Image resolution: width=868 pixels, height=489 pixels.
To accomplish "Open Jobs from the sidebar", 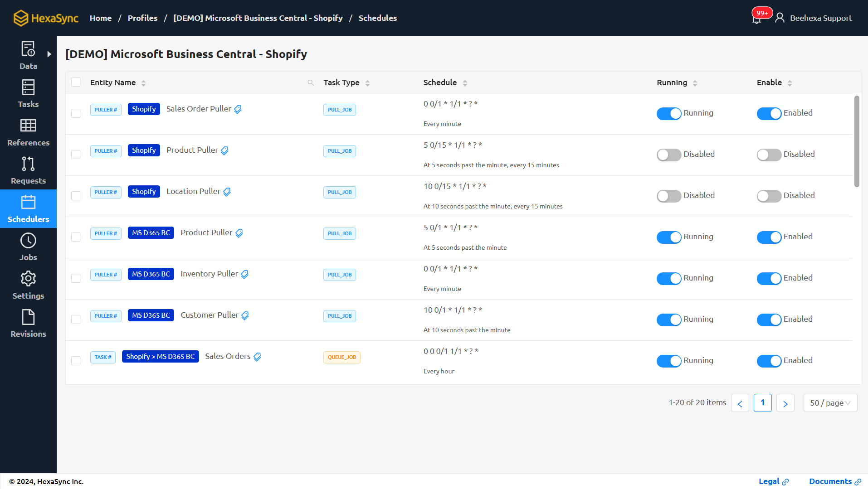I will click(x=28, y=247).
